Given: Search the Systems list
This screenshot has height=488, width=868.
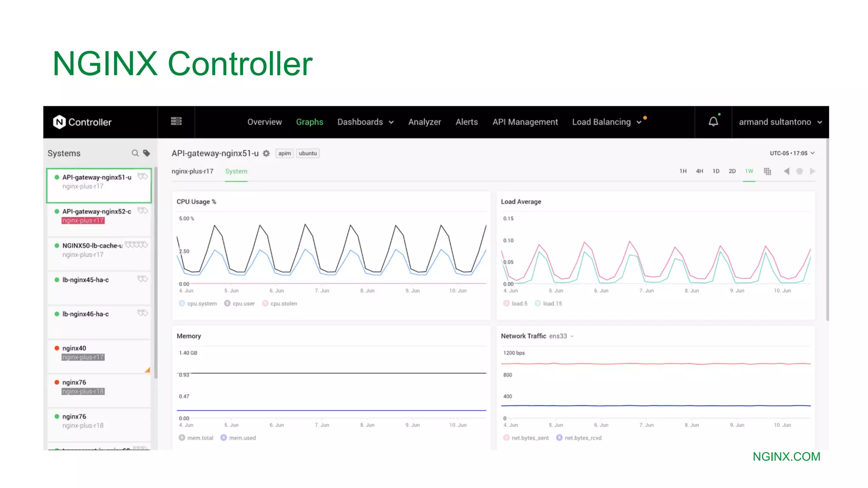Looking at the screenshot, I should pyautogui.click(x=135, y=153).
